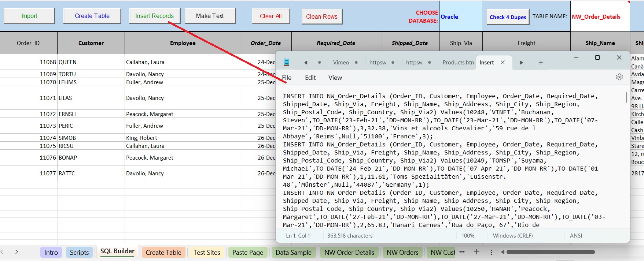The image size is (644, 261).
Task: Minimize the Notepad window
Action: 576,57
